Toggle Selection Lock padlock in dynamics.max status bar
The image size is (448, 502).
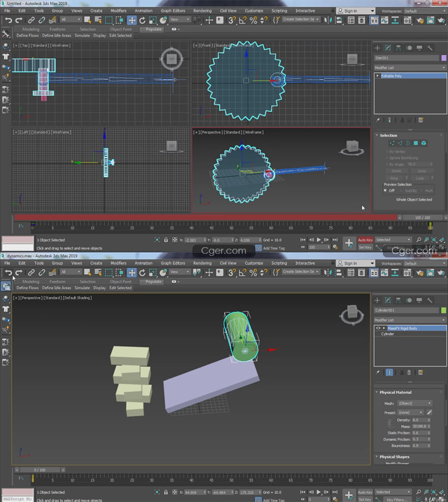165,492
